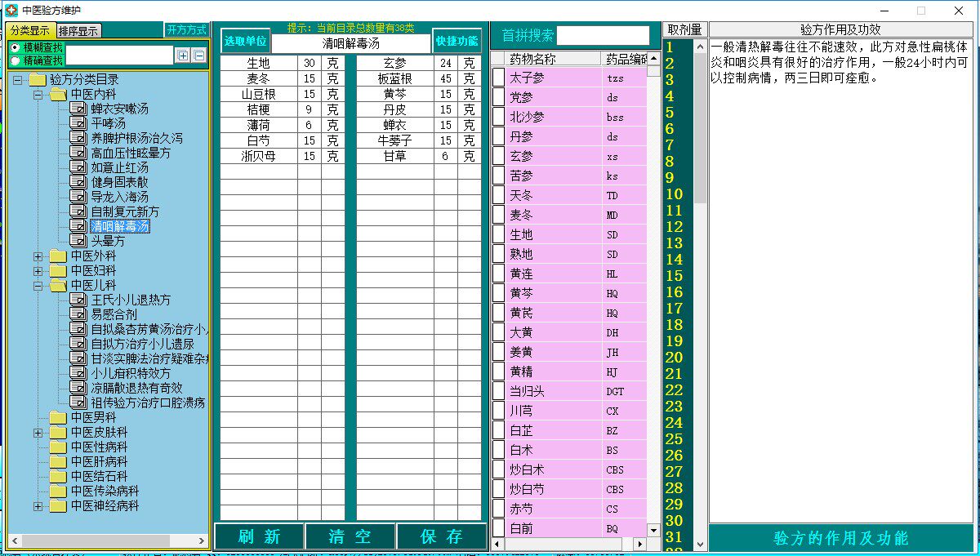Click the 头晕方 prescription icon
980x556 pixels.
click(x=78, y=241)
